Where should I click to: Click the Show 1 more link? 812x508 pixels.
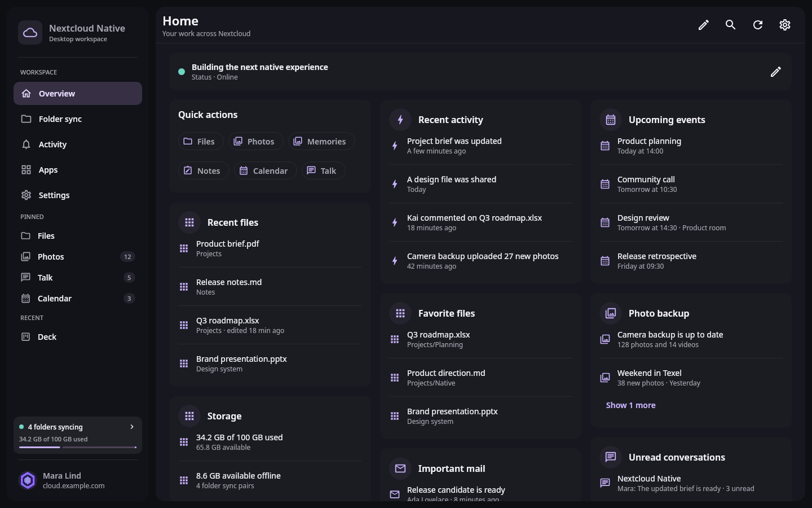point(630,405)
